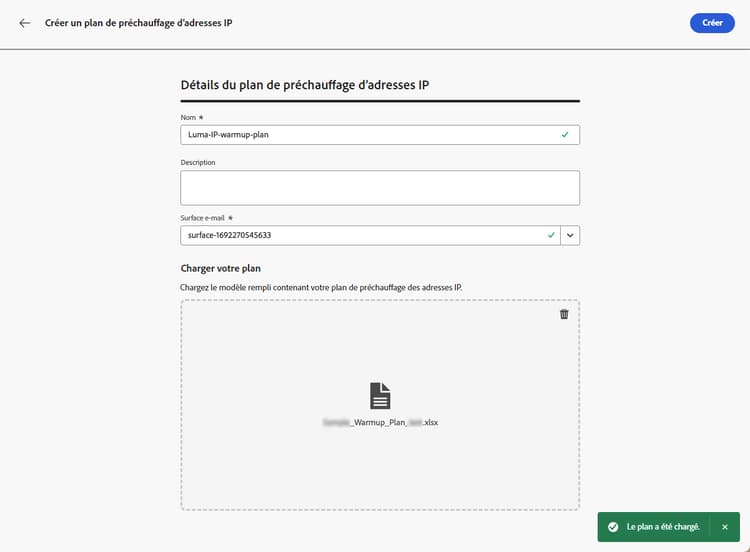Click the green checkmark in Nom field

click(565, 135)
